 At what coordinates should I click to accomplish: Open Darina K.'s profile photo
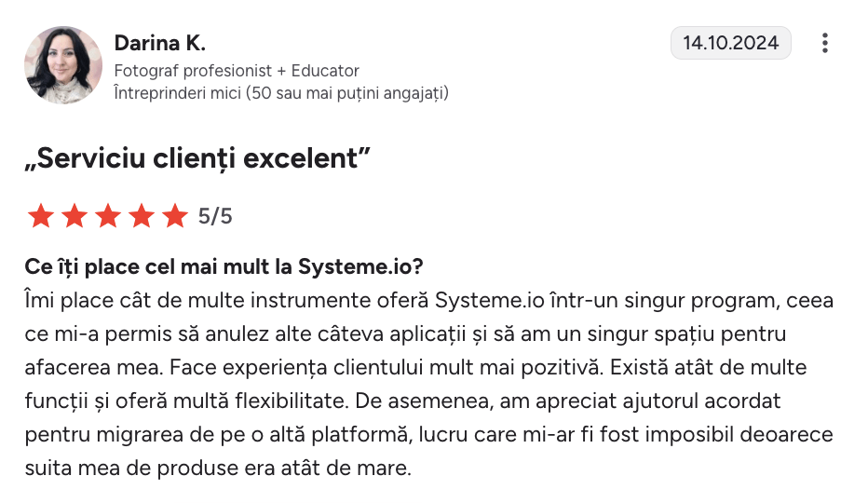coord(63,64)
